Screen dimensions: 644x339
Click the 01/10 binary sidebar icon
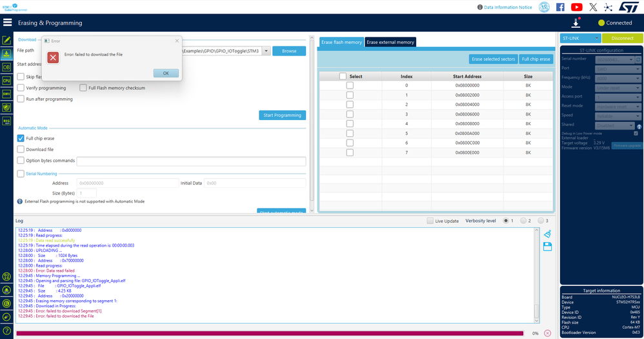coord(6,276)
